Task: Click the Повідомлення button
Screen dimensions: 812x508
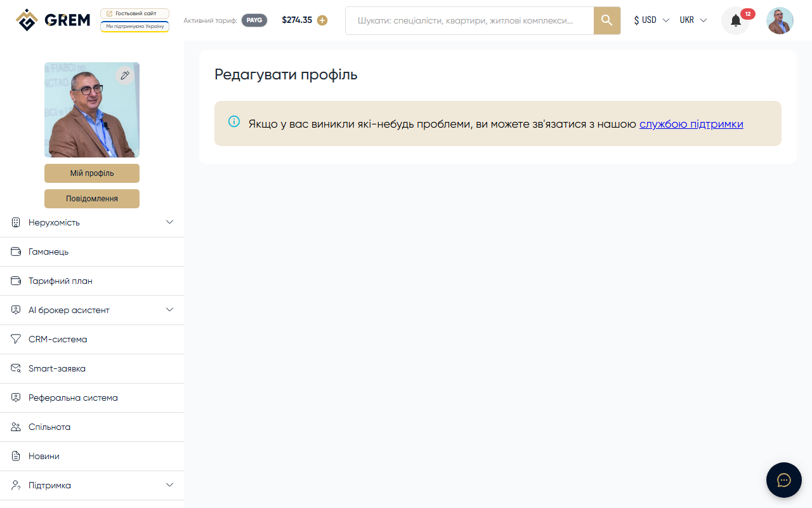Action: 91,198
